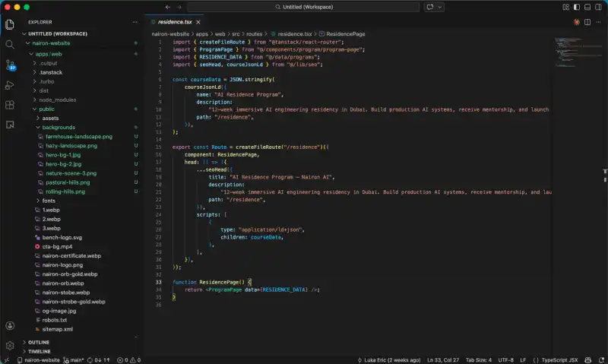Click line number 33 in the gutter
608x364 pixels.
click(159, 282)
